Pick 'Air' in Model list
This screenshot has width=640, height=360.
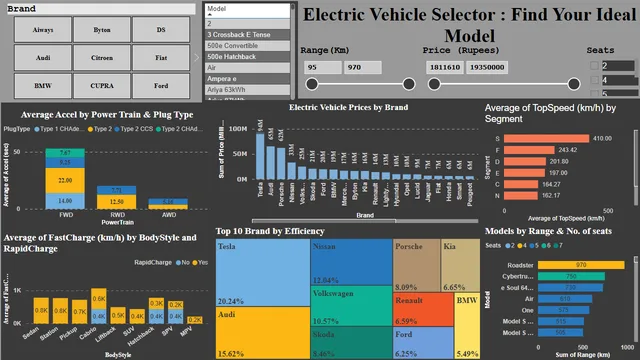coord(247,68)
